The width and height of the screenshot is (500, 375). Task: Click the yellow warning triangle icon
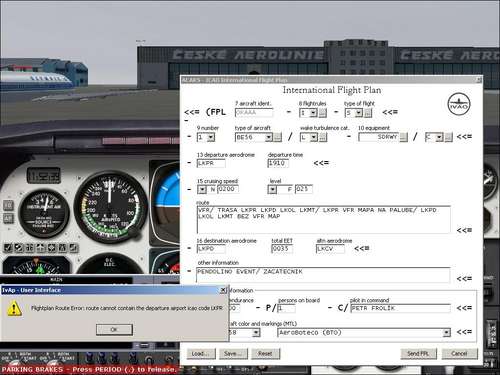tap(14, 308)
